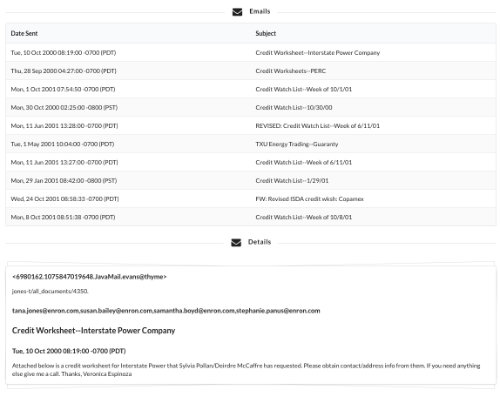Click the JavaMail message ID in details

pyautogui.click(x=89, y=277)
